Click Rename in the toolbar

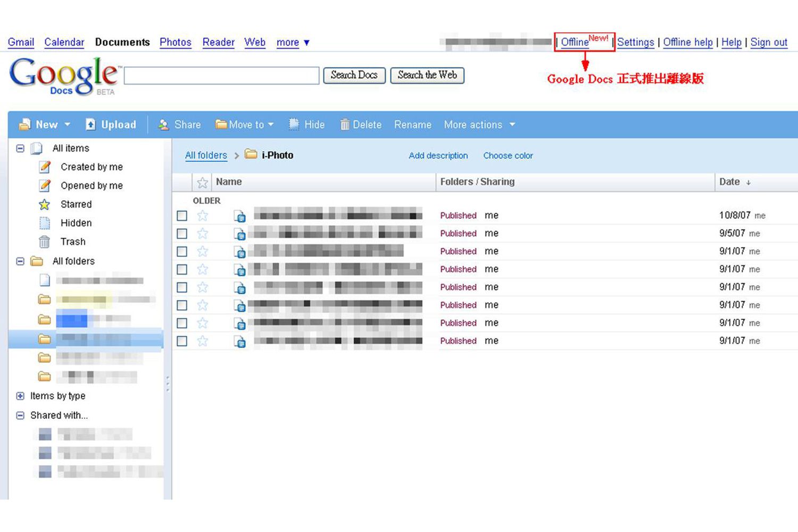pyautogui.click(x=413, y=124)
